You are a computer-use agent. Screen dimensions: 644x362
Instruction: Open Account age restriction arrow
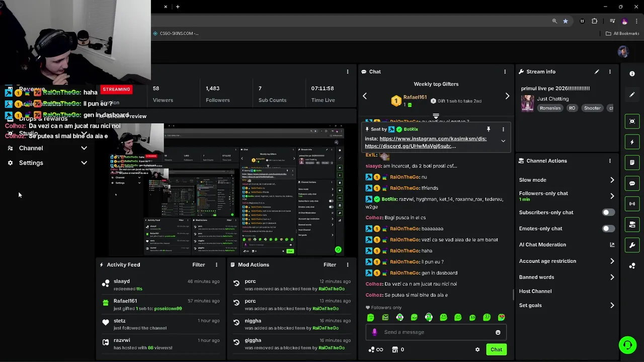coord(612,261)
